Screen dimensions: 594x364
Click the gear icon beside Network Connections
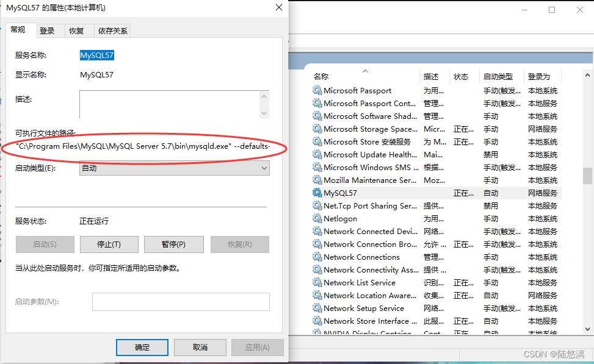317,257
